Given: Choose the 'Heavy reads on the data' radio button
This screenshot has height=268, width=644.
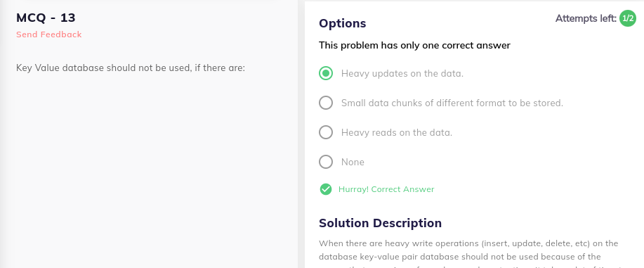Looking at the screenshot, I should 326,132.
